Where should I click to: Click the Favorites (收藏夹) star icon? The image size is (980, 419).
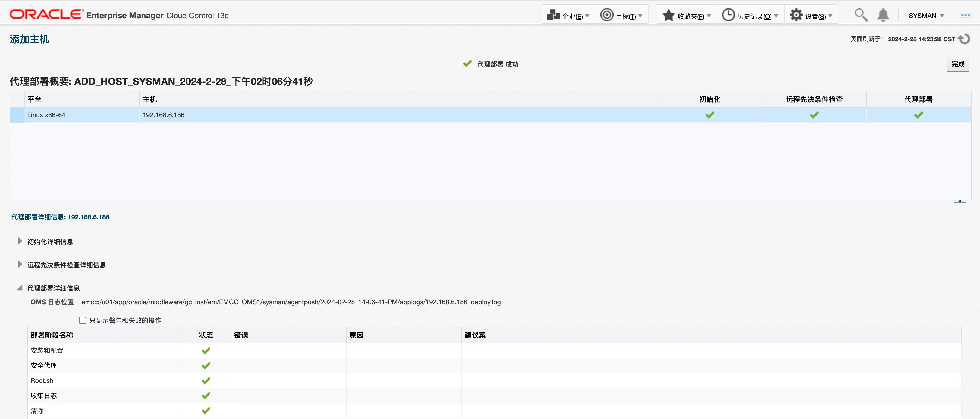click(x=668, y=15)
